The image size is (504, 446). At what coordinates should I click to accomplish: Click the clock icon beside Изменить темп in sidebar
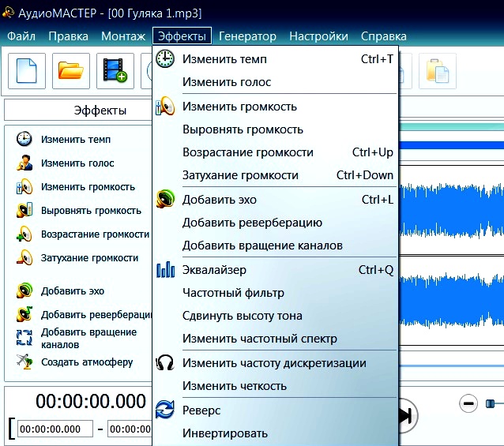tap(24, 140)
